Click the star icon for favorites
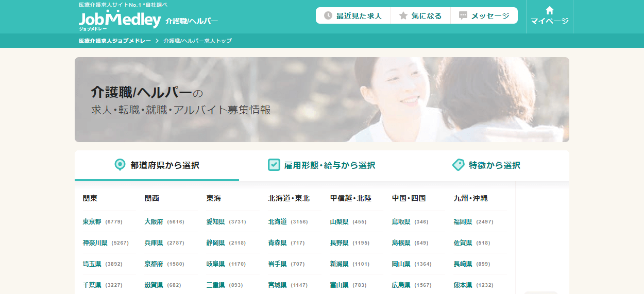The height and width of the screenshot is (294, 644). (403, 16)
